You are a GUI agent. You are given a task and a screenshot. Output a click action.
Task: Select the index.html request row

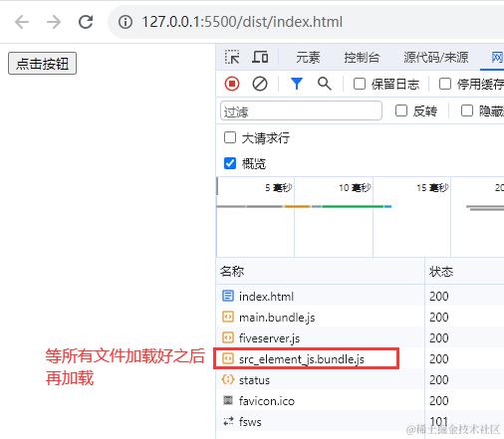361,296
